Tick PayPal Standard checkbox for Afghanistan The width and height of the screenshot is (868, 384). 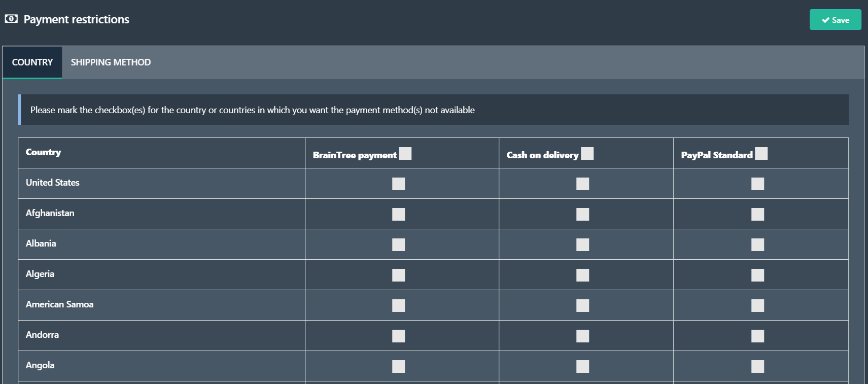click(758, 214)
